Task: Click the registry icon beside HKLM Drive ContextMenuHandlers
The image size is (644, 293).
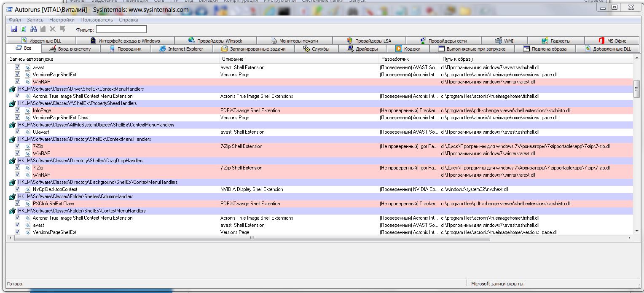Action: 13,89
